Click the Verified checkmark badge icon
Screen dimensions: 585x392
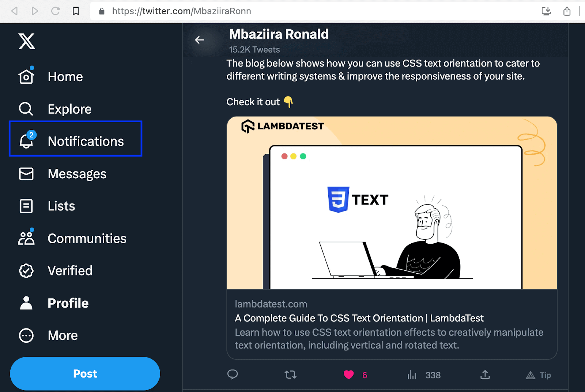[26, 270]
